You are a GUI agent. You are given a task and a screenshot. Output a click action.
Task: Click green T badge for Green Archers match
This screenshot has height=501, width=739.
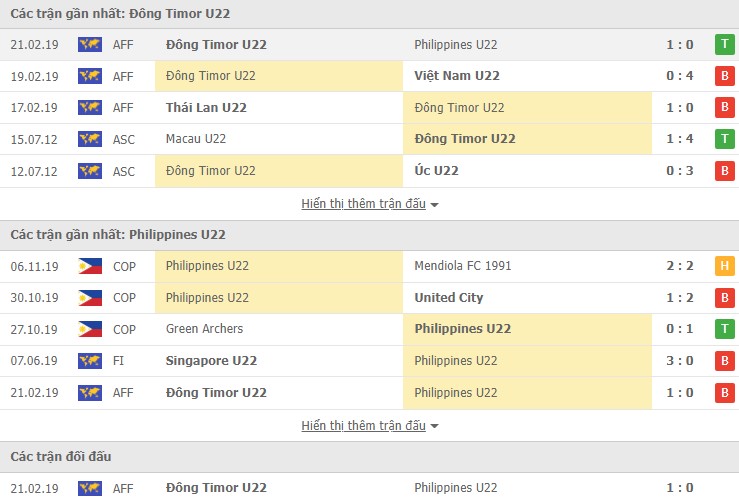[x=723, y=329]
